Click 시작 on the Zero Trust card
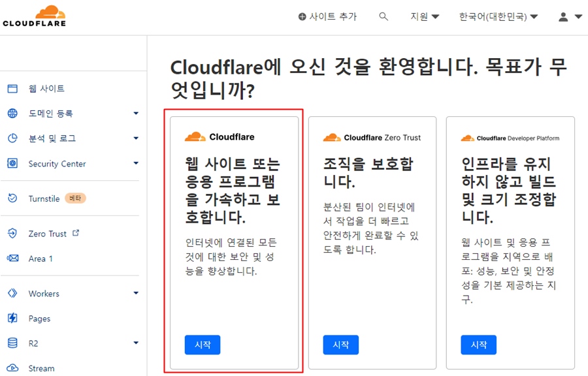Image resolution: width=588 pixels, height=376 pixels. (340, 345)
